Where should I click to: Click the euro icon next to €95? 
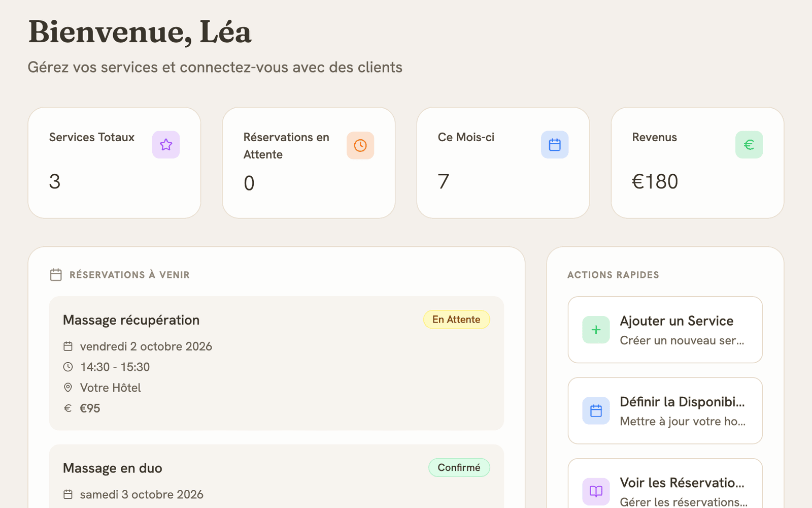pos(68,408)
